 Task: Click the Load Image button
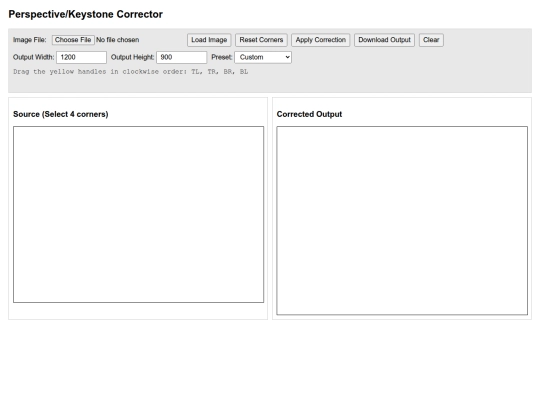209,40
